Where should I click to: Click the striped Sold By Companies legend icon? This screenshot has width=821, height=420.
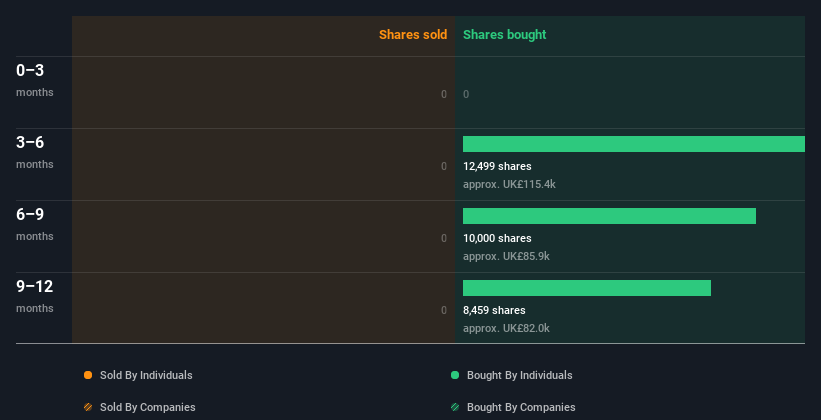[88, 407]
